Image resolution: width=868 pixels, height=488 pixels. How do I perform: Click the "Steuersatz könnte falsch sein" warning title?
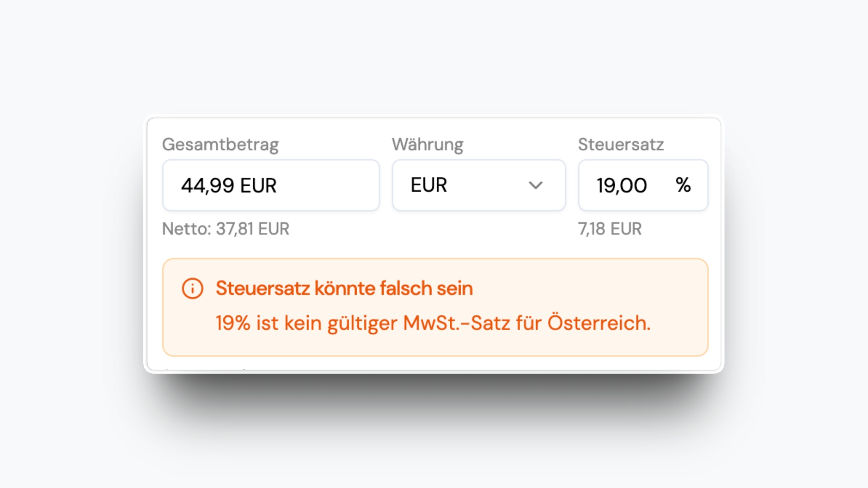click(344, 288)
